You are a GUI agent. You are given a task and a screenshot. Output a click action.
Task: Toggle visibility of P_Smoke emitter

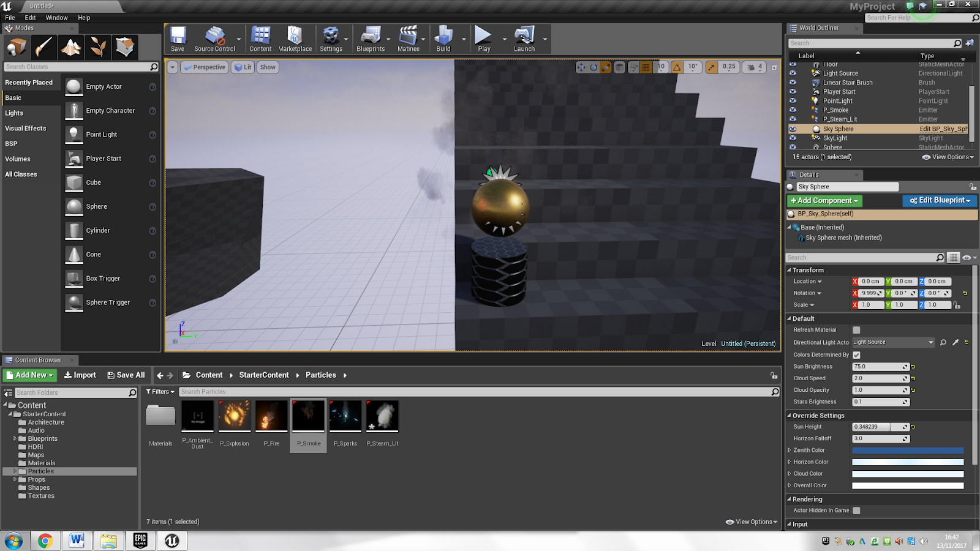coord(793,110)
